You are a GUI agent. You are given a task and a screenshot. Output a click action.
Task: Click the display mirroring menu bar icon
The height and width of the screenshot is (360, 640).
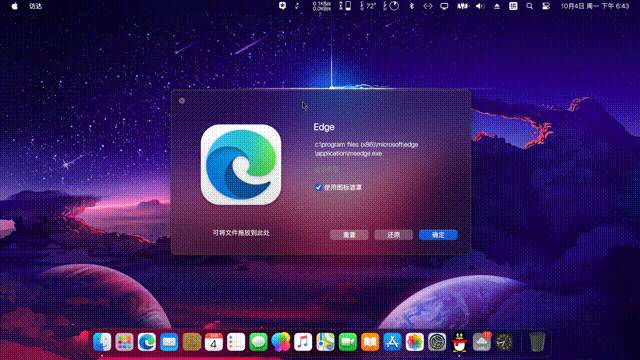[444, 6]
